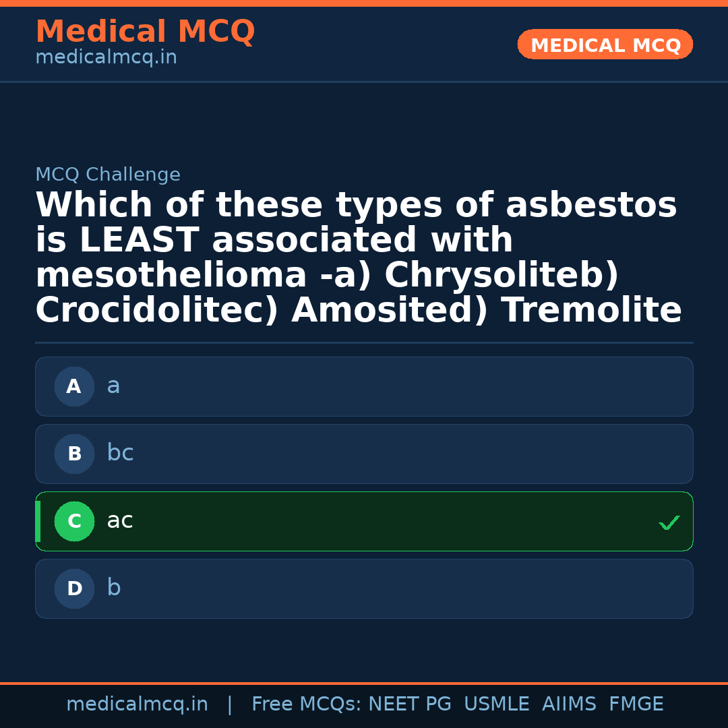Click the green checkmark icon
The height and width of the screenshot is (728, 728).
(x=669, y=522)
